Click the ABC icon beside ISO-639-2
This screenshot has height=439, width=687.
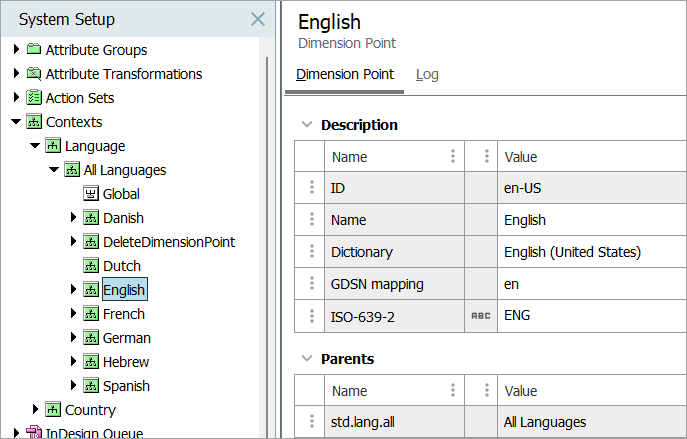coord(481,316)
